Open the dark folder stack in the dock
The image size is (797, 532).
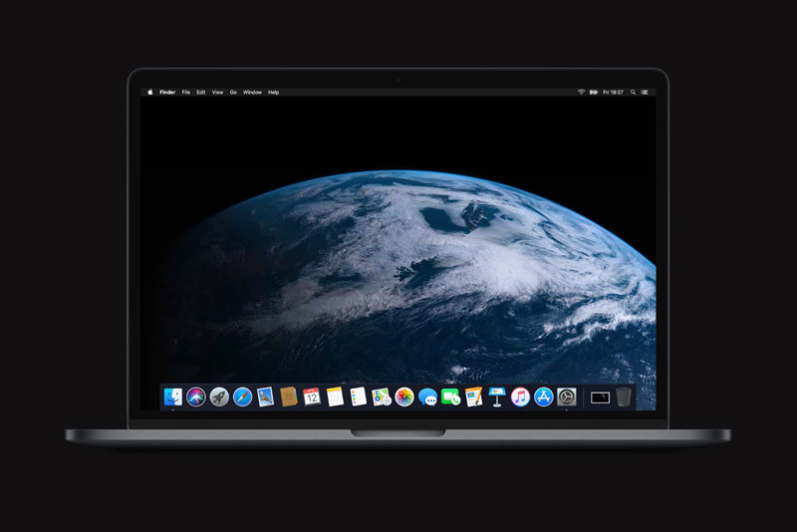600,398
